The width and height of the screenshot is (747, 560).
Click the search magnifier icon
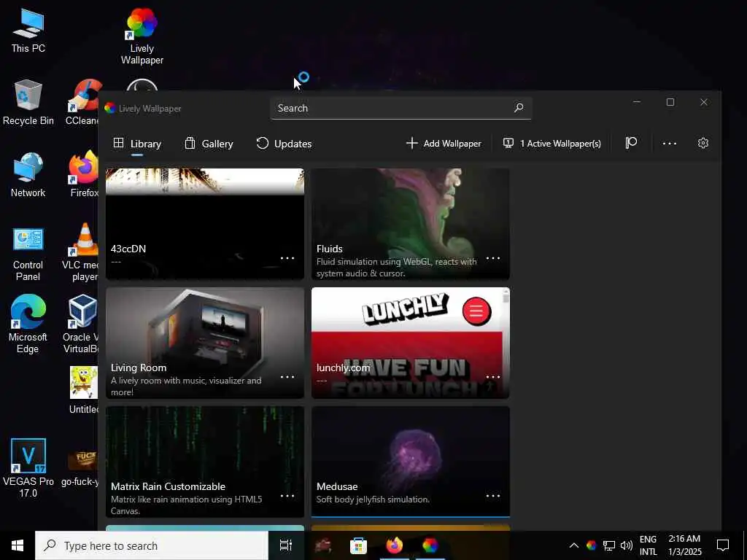[x=519, y=108]
